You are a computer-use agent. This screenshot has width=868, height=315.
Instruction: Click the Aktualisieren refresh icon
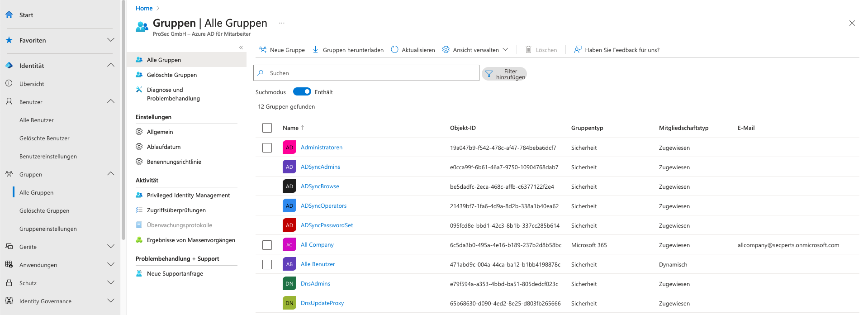click(394, 50)
